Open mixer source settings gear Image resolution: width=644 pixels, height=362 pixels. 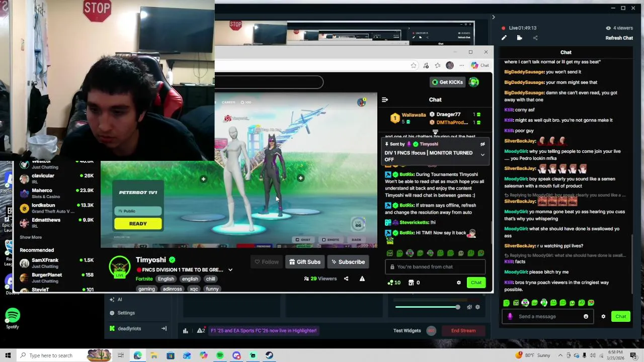(477, 307)
